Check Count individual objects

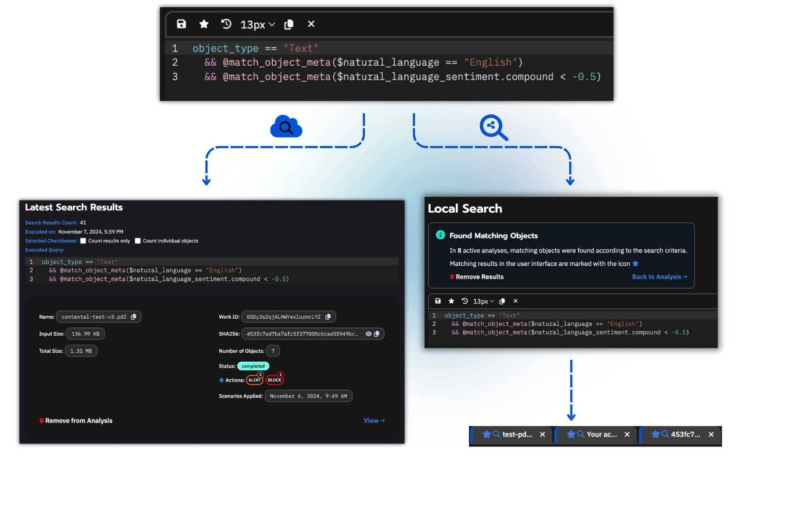(x=138, y=241)
